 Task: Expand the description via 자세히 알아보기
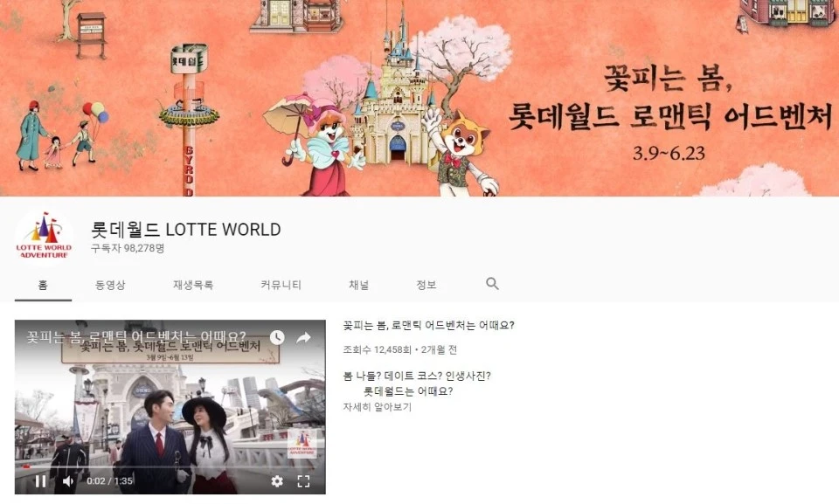click(377, 408)
